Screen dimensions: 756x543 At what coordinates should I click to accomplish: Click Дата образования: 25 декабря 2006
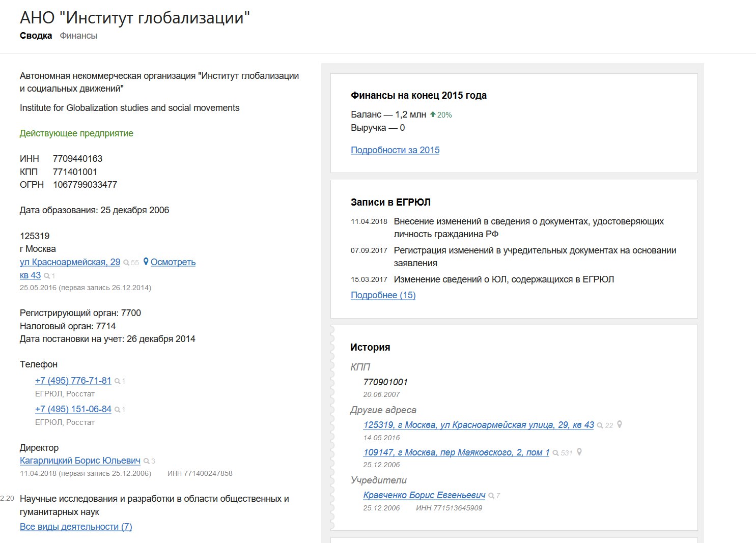[x=94, y=210]
